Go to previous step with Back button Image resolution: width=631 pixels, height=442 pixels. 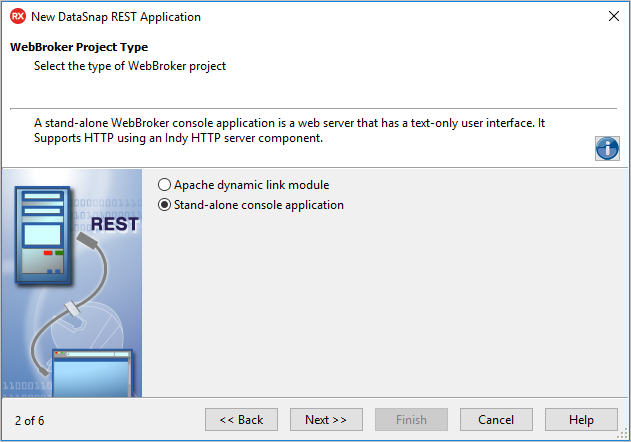[241, 419]
